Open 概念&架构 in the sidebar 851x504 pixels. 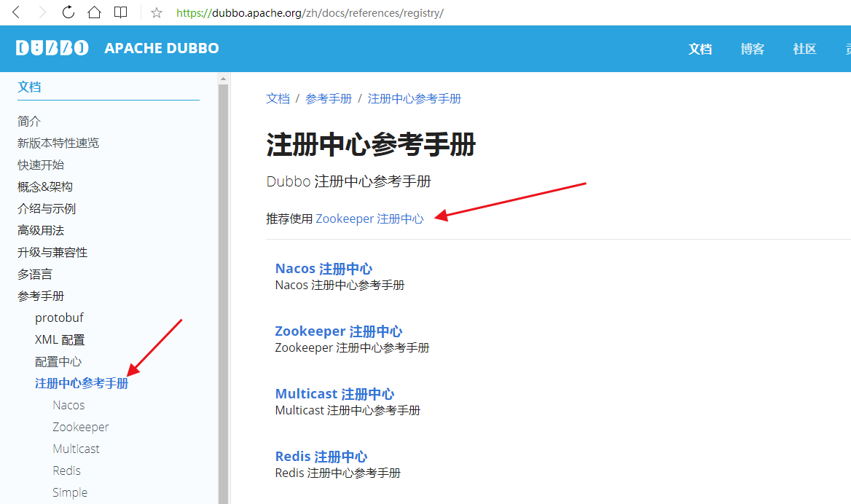[45, 187]
